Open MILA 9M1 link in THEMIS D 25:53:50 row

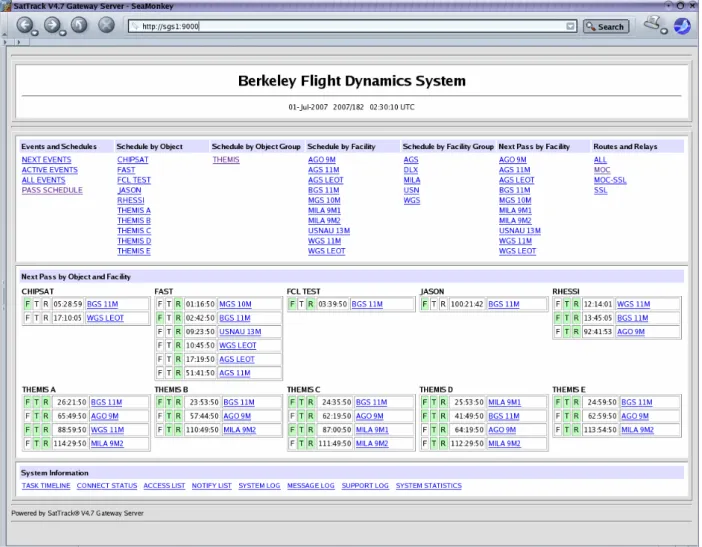tap(504, 402)
